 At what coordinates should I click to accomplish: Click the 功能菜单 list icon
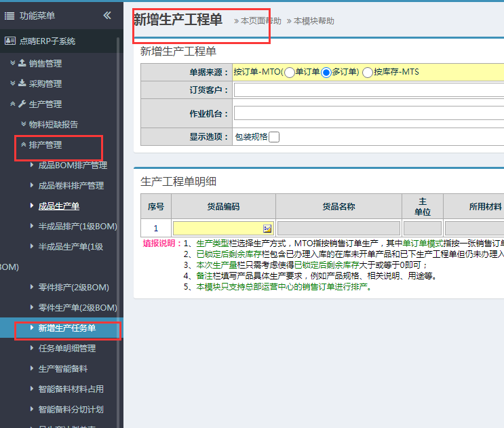(9, 16)
